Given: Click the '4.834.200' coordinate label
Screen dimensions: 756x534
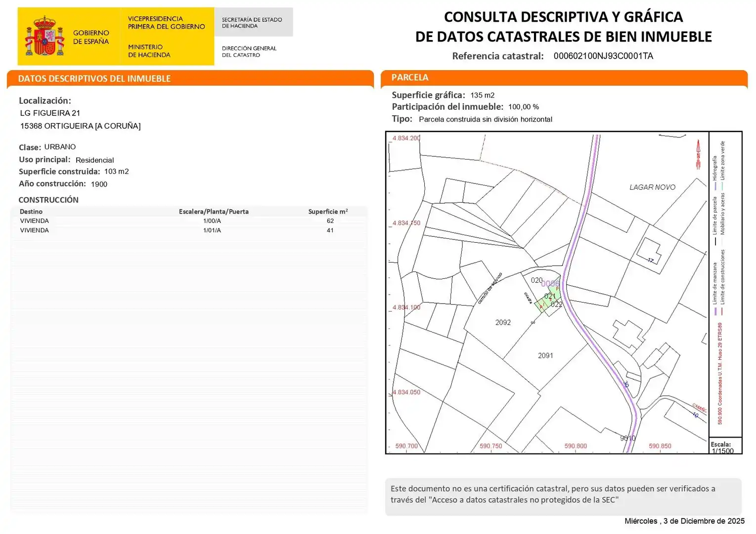Looking at the screenshot, I should 406,138.
